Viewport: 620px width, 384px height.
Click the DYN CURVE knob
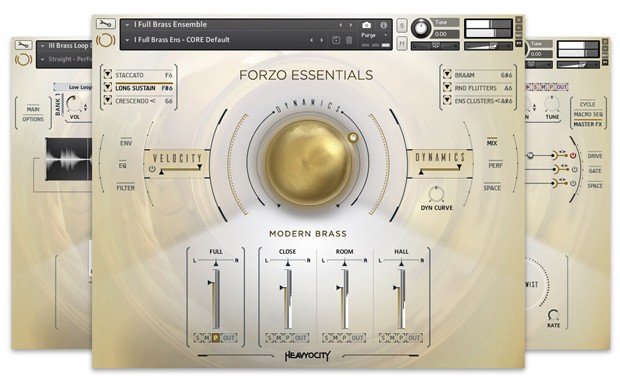click(x=436, y=194)
